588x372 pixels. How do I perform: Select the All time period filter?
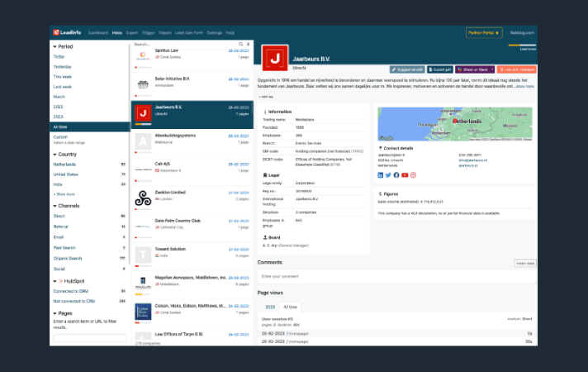click(90, 126)
